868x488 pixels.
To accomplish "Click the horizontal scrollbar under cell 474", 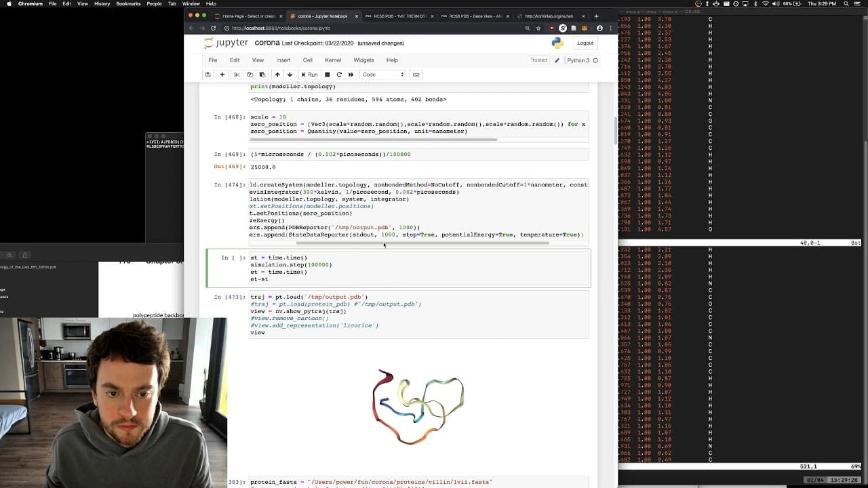I will 422,243.
